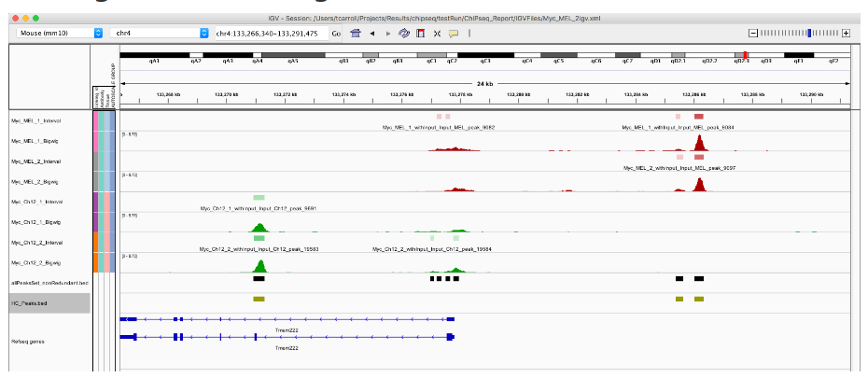This screenshot has height=378, width=868.
Task: Select the Myc_Ch12_2_Interval track name
Action: tap(36, 243)
